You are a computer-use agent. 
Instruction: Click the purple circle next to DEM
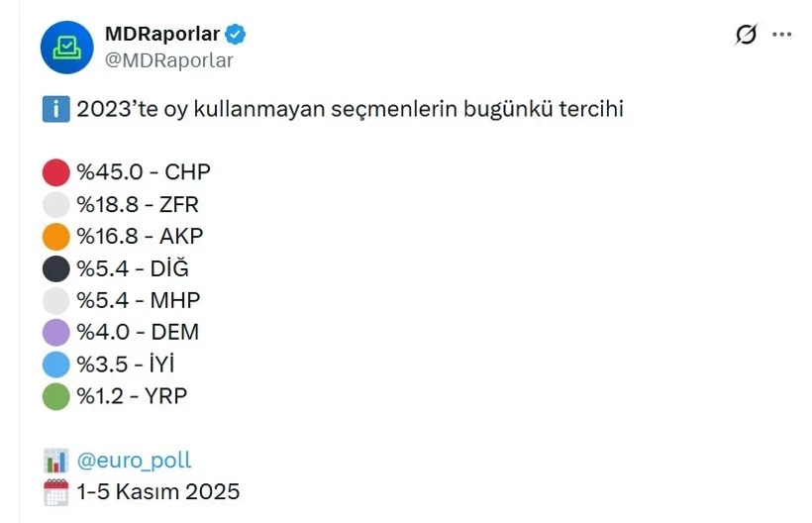pos(56,332)
